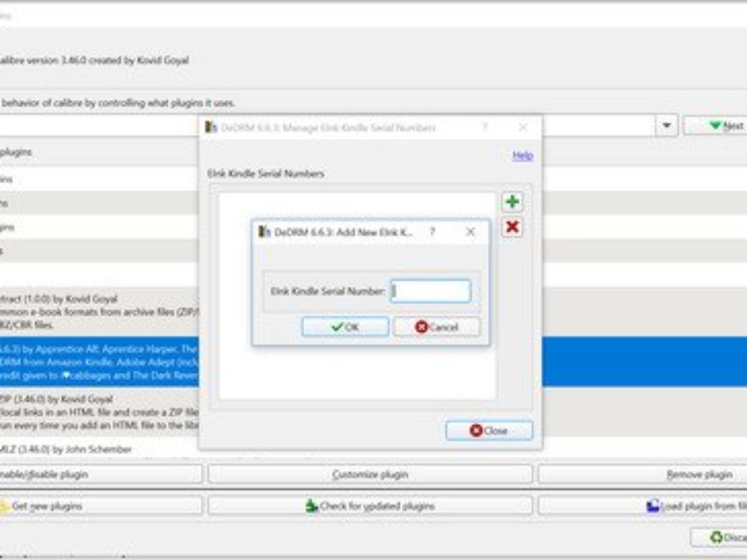Focus the EInk Kindle Serial Number field
The width and height of the screenshot is (747, 560).
pos(431,291)
